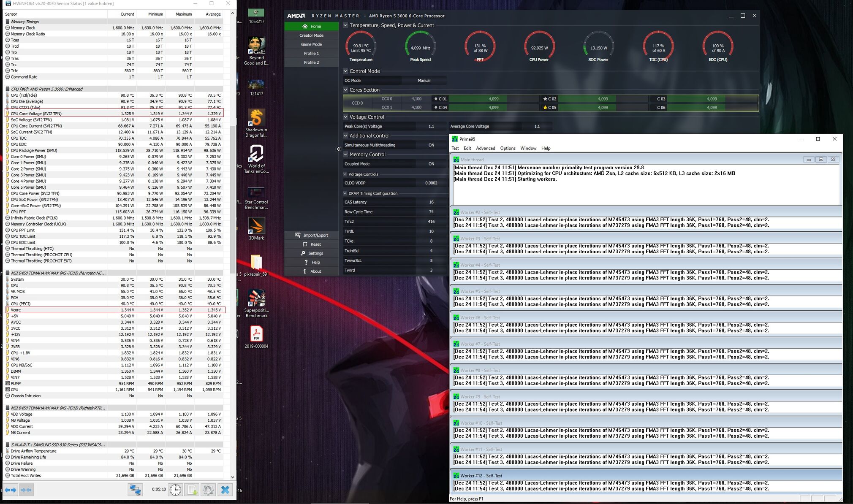Open Prime95 Edit menu
The width and height of the screenshot is (853, 504).
467,148
